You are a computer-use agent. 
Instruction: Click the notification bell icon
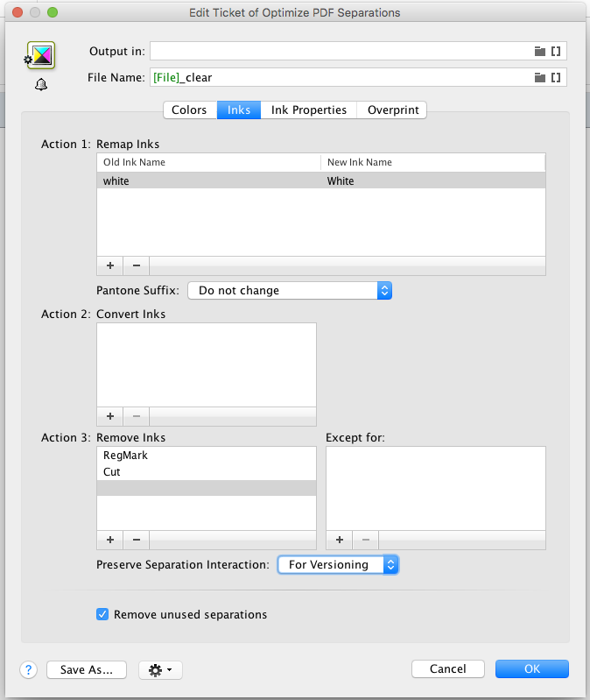40,84
